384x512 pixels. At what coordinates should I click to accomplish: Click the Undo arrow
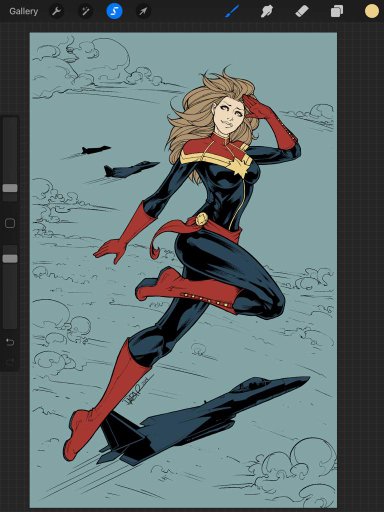(x=10, y=342)
